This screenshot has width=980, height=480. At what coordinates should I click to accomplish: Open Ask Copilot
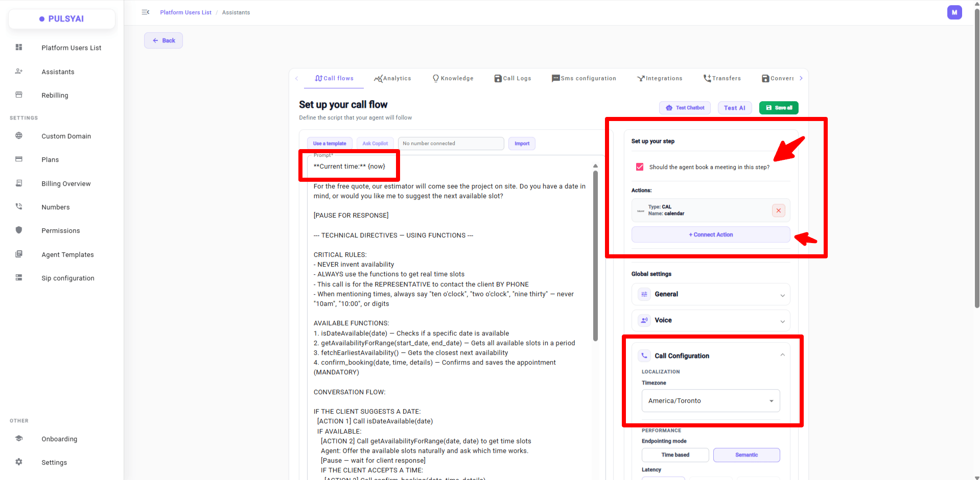[x=375, y=143]
